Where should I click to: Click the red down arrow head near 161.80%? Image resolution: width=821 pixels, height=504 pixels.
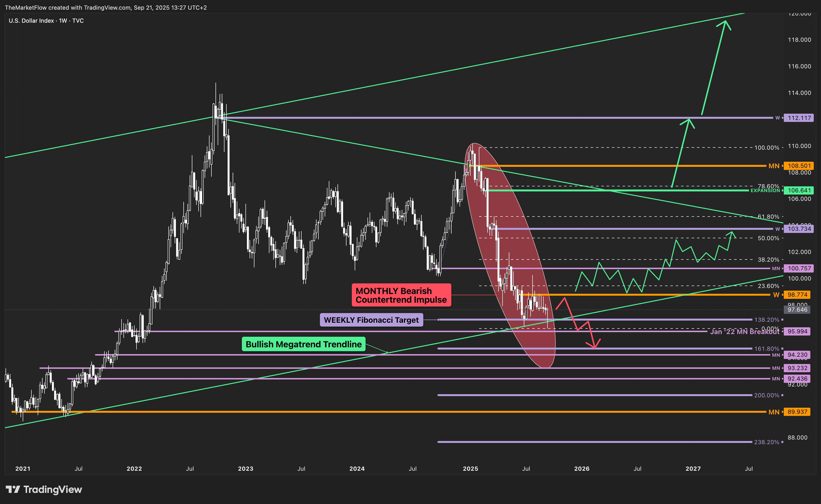[x=595, y=347]
